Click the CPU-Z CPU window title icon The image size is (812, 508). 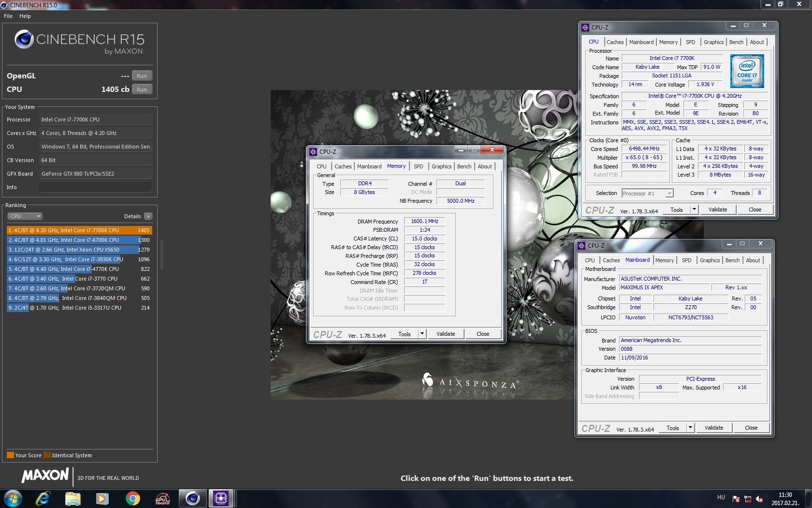[585, 27]
